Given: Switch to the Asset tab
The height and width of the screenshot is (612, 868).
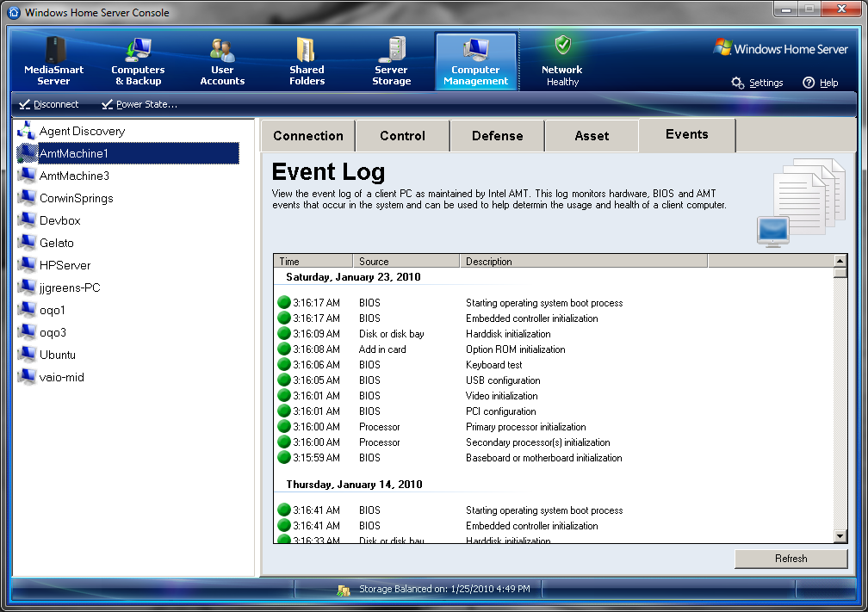Looking at the screenshot, I should click(x=592, y=136).
